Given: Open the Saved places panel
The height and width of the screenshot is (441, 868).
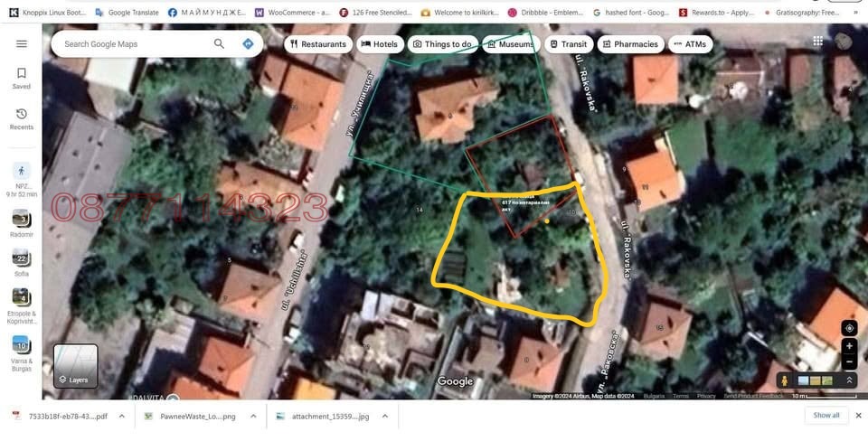Looking at the screenshot, I should point(22,79).
